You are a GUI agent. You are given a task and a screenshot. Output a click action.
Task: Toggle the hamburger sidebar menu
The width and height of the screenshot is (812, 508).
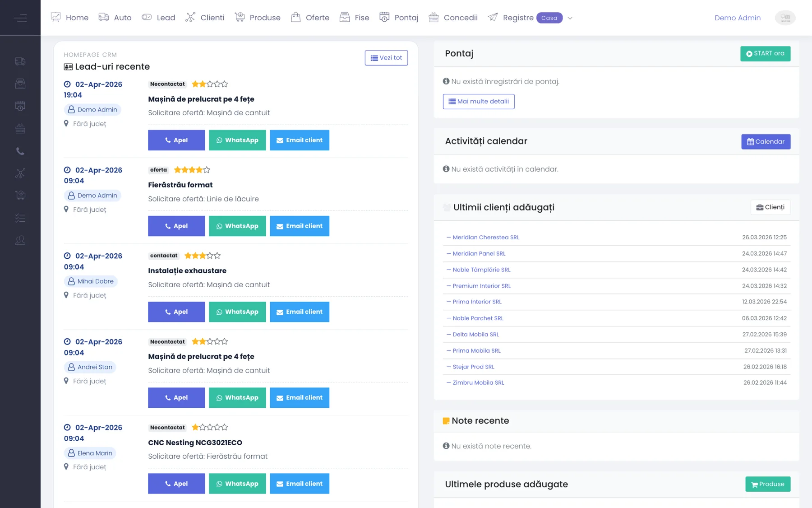click(x=20, y=18)
